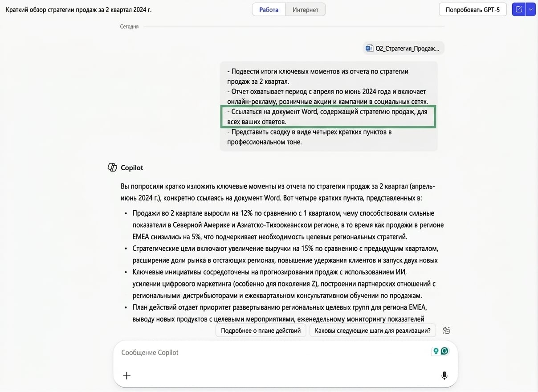Image resolution: width=538 pixels, height=392 pixels.
Task: Click the Copilot logo icon
Action: pos(112,167)
